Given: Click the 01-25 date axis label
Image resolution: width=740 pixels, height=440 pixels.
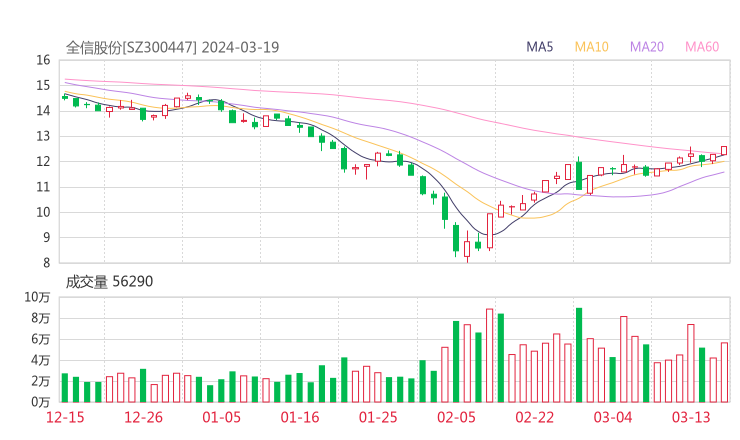Looking at the screenshot, I should [x=378, y=417].
